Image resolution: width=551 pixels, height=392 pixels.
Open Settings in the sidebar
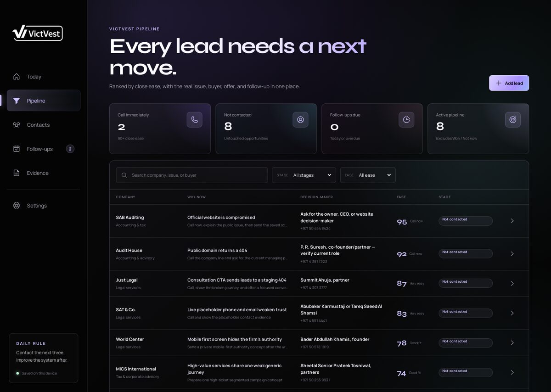(x=44, y=206)
